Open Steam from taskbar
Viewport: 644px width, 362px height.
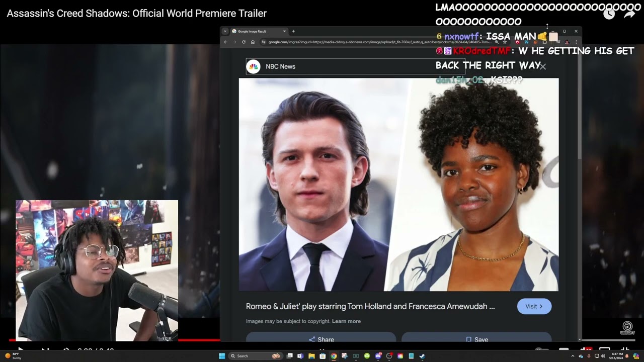point(422,356)
